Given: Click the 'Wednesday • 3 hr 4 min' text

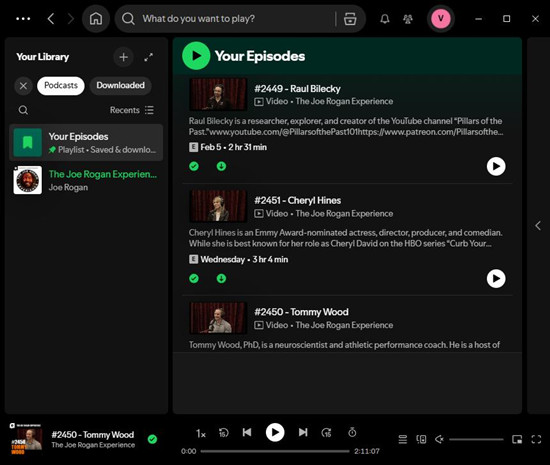Looking at the screenshot, I should pyautogui.click(x=244, y=260).
